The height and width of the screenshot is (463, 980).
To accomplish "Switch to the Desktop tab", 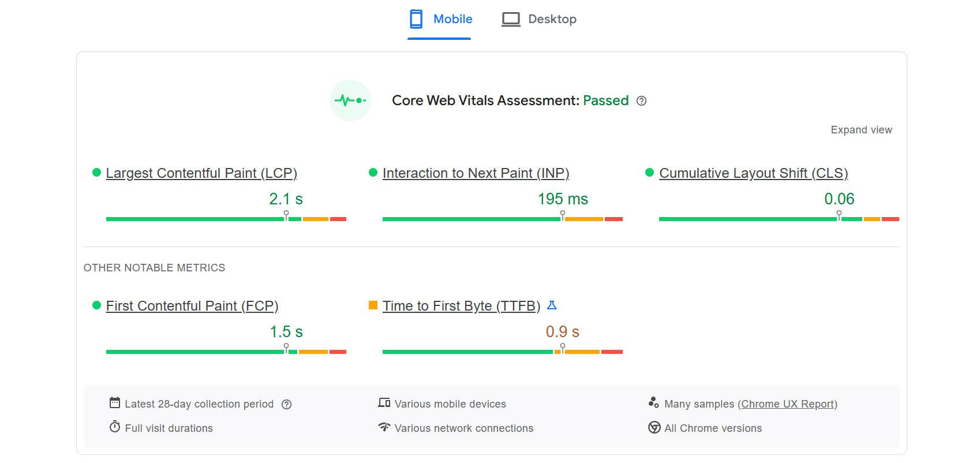I will click(x=539, y=19).
